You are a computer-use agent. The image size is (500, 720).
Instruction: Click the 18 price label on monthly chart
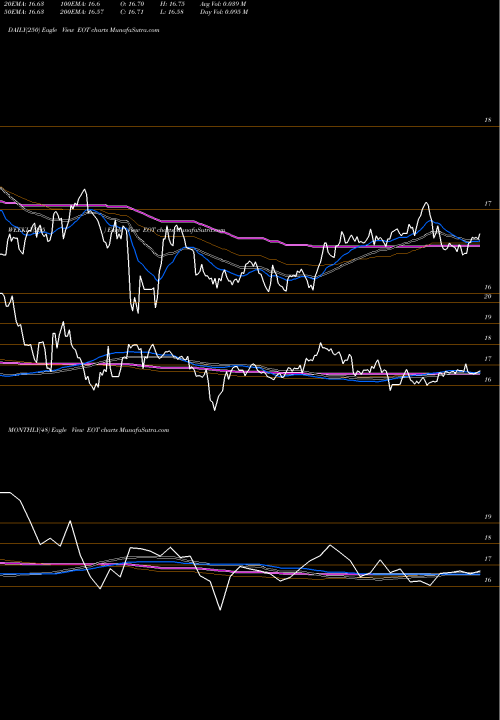[x=488, y=537]
